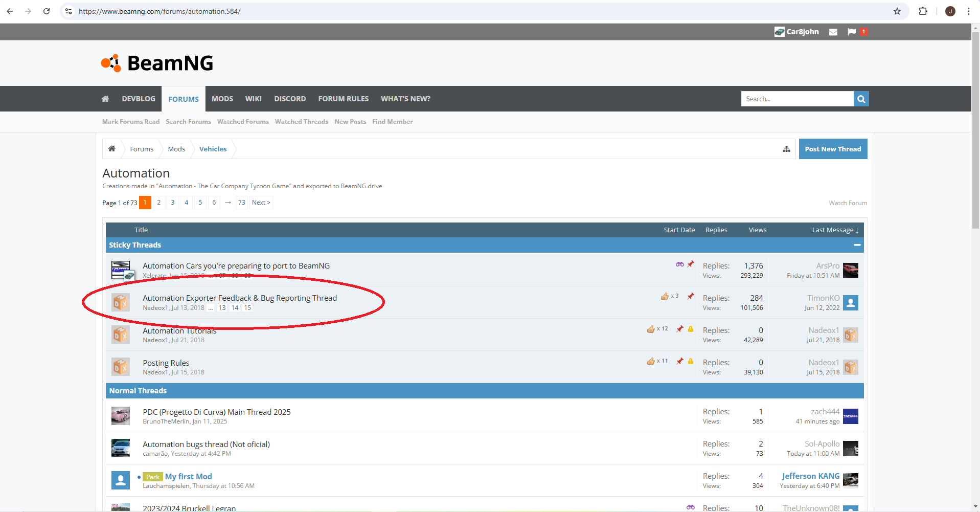This screenshot has width=980, height=512.
Task: Open the Posting Rules thread
Action: 166,363
